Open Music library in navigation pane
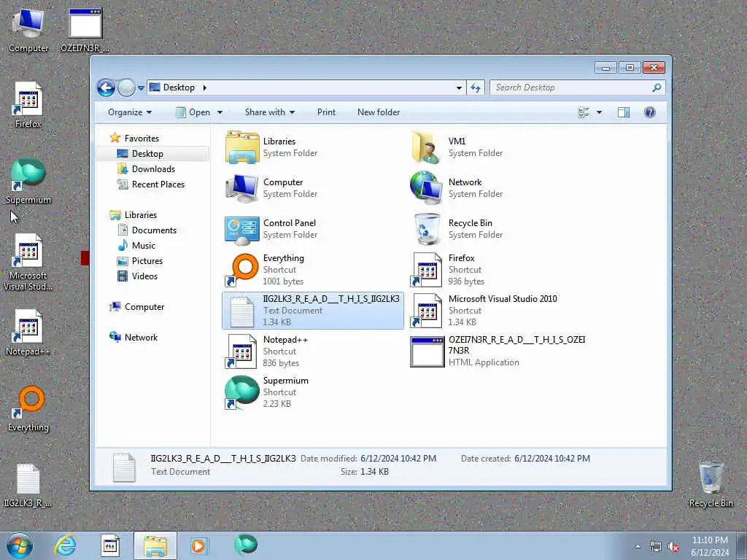The image size is (747, 560). 144,245
